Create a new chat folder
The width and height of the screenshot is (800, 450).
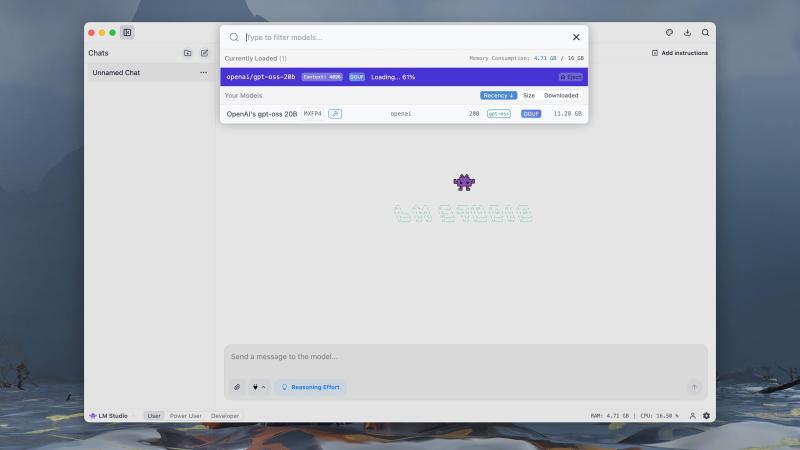tap(187, 53)
